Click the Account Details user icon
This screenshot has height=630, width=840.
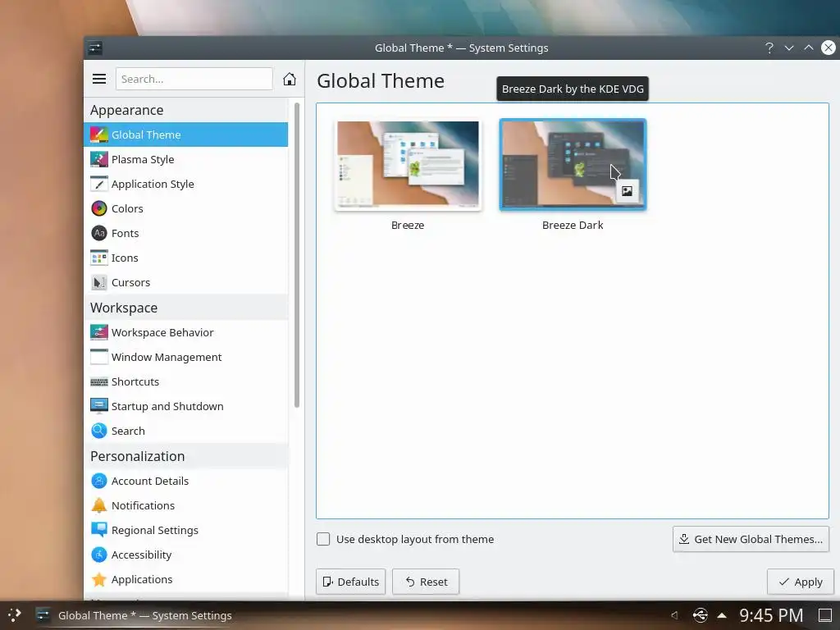[x=99, y=481]
